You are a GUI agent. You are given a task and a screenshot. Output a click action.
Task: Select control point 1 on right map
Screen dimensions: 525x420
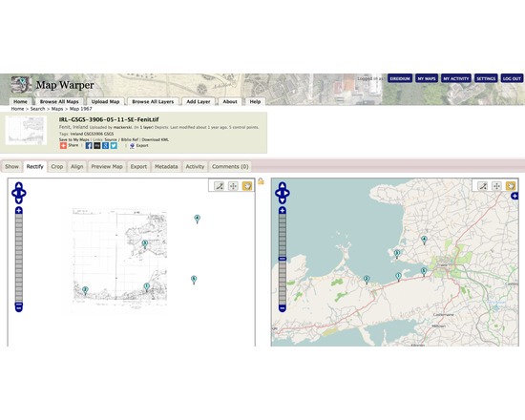tap(398, 277)
